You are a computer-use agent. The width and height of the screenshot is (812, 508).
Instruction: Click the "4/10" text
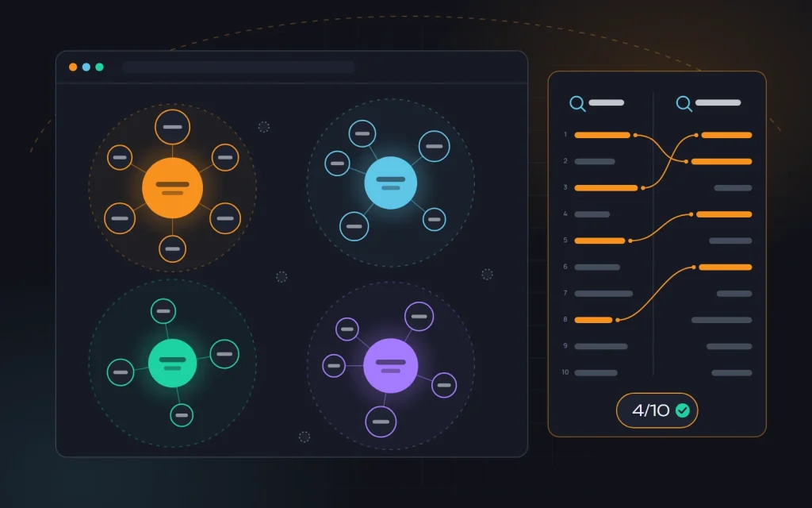[651, 410]
